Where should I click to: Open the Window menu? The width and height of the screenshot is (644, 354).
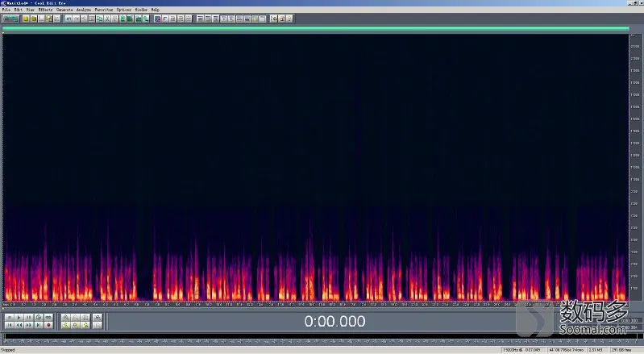coord(141,10)
